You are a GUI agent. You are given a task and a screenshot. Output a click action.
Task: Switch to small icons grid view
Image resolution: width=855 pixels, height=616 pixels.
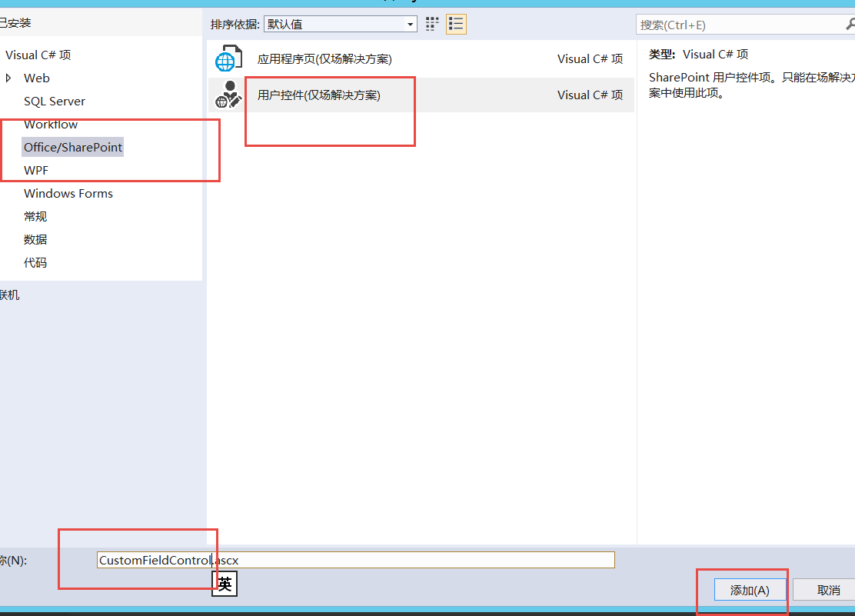[x=432, y=24]
